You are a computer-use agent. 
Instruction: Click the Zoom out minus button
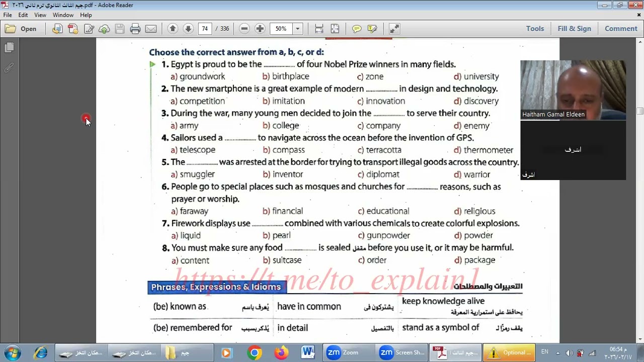[x=245, y=29]
